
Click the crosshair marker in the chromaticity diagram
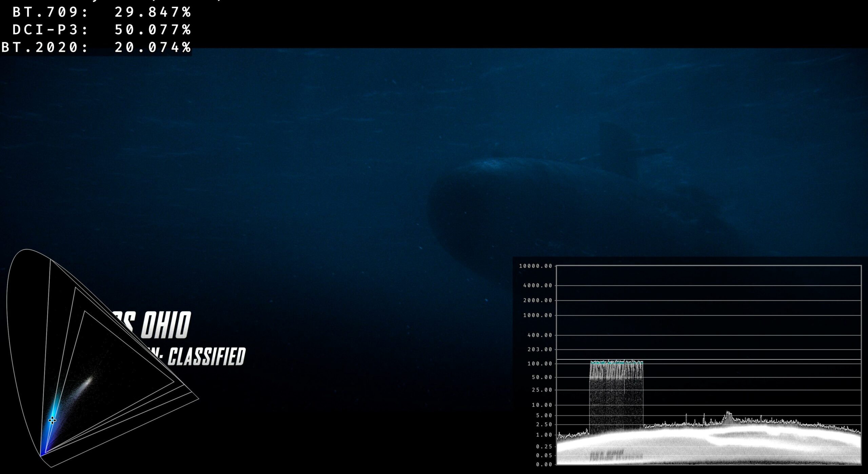click(x=52, y=420)
